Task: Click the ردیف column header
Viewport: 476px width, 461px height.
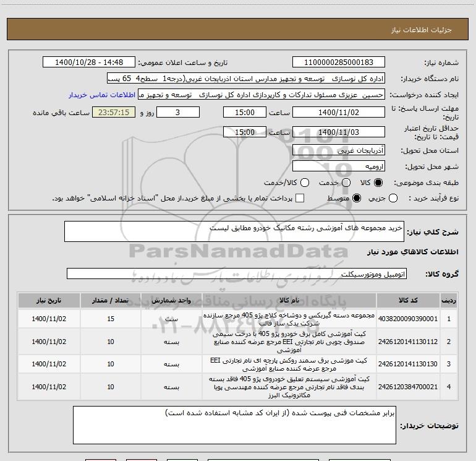Action: point(449,300)
